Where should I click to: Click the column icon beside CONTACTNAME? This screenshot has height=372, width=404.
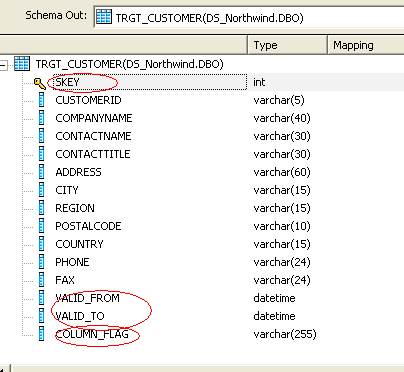[x=42, y=136]
